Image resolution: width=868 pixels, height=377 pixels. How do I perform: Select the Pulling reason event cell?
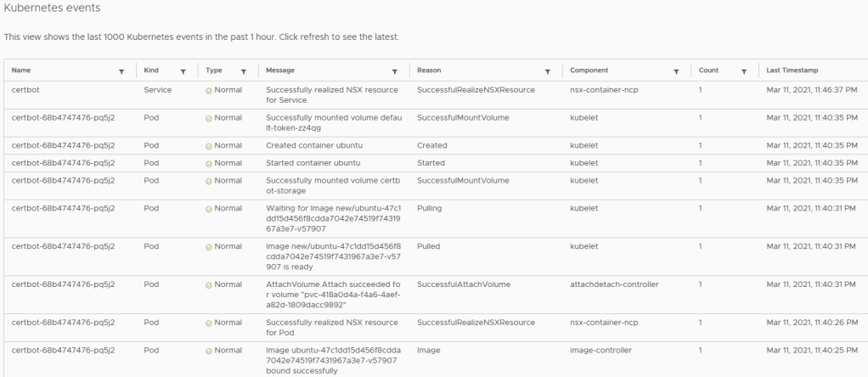tap(430, 208)
